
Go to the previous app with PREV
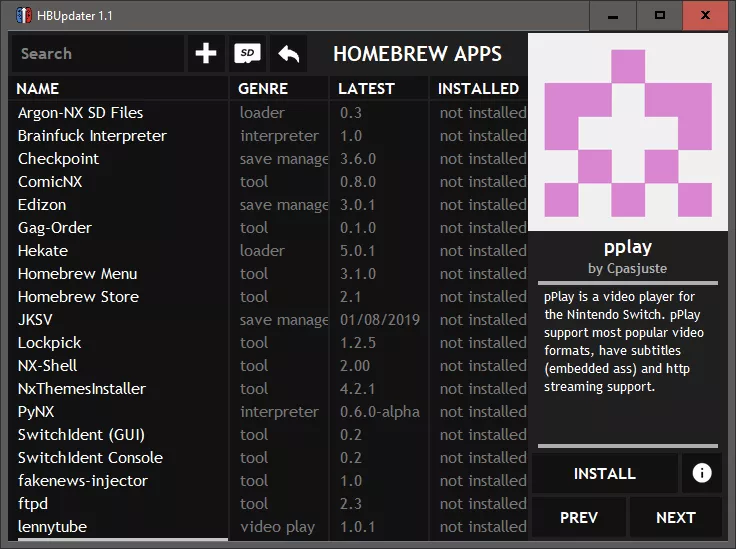tap(579, 517)
